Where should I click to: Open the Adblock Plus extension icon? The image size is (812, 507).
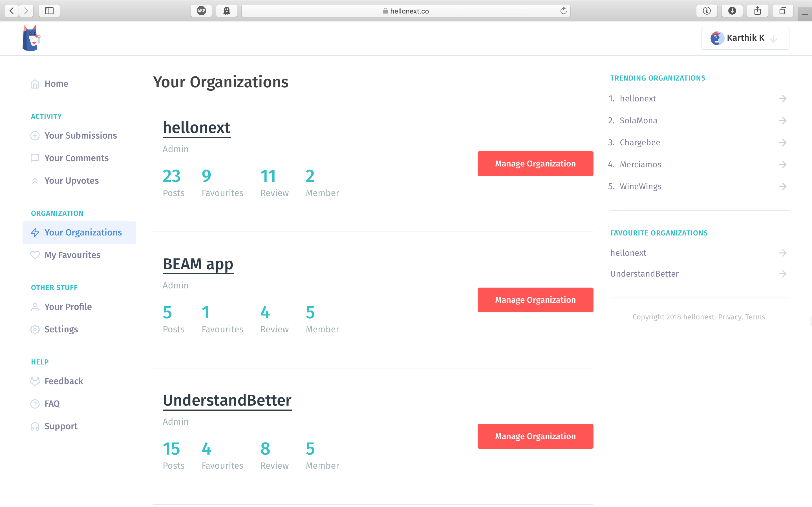tap(201, 11)
